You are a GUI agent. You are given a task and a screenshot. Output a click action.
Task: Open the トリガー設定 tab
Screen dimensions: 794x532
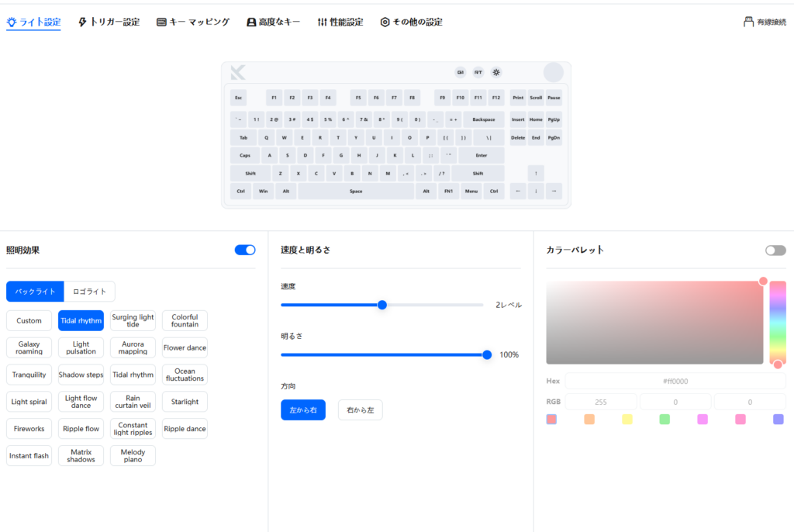(x=109, y=22)
